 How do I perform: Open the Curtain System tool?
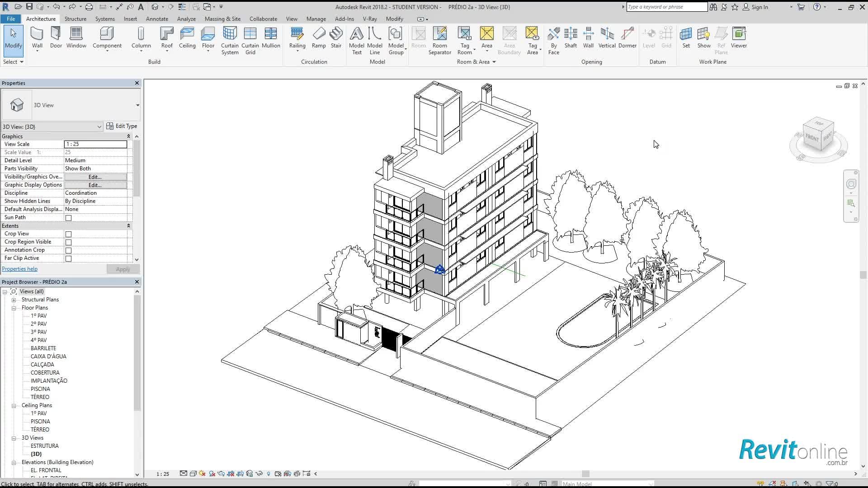pos(230,41)
